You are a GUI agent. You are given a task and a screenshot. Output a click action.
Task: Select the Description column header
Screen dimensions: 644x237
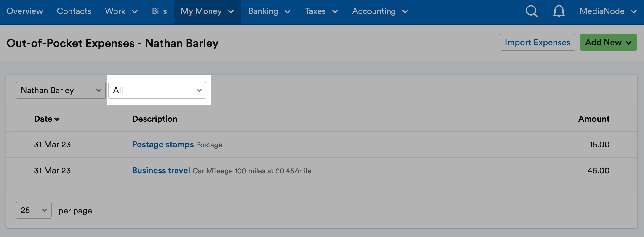tap(154, 119)
